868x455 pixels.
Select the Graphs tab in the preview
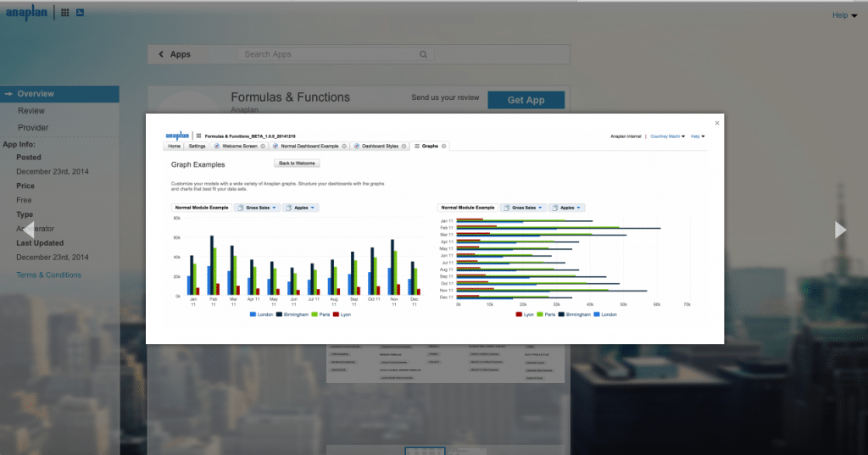[430, 146]
